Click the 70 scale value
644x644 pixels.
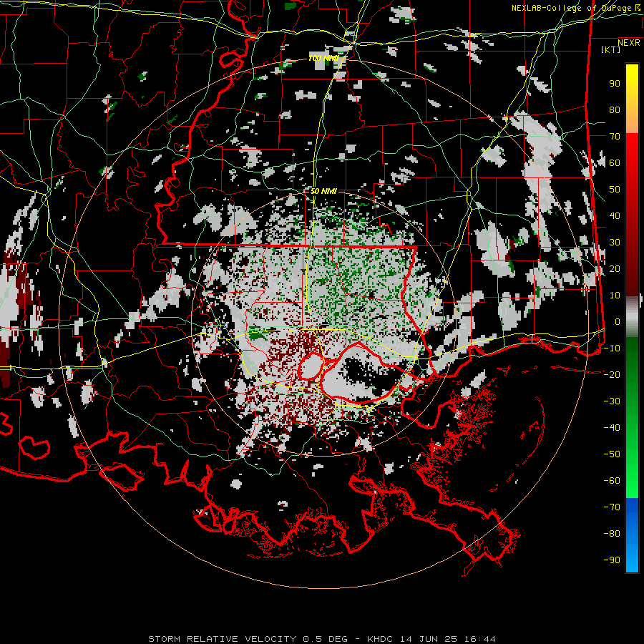615,137
